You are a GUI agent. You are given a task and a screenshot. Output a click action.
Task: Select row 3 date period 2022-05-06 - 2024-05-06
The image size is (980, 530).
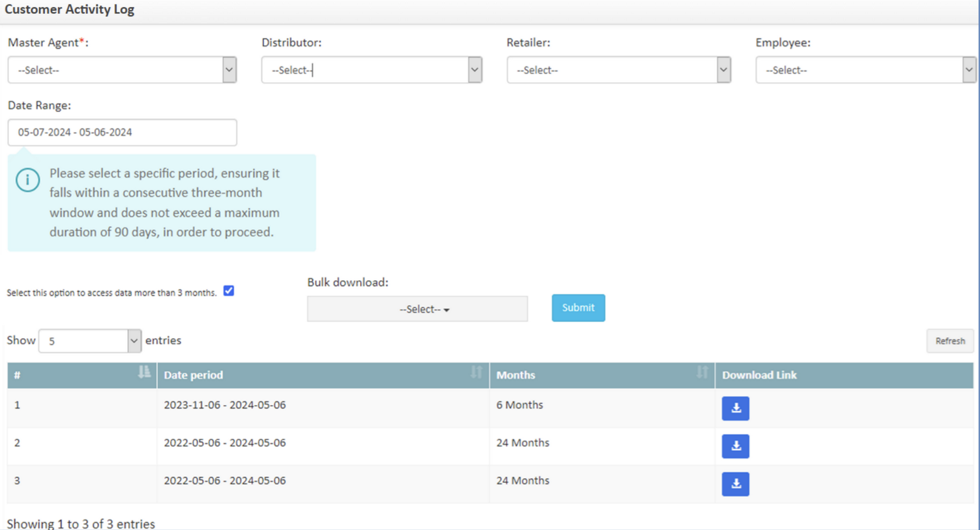coord(225,481)
